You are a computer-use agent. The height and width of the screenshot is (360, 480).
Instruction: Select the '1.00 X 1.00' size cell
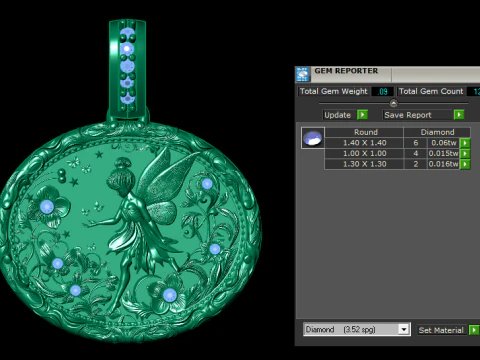click(x=364, y=153)
